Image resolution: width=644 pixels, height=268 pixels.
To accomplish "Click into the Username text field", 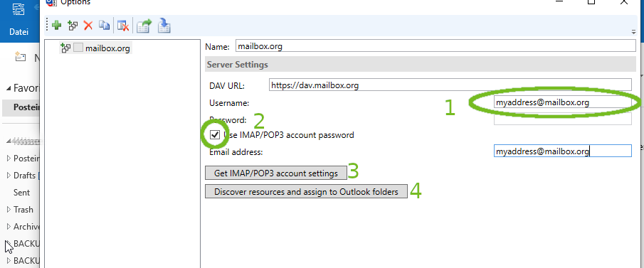I will point(562,102).
